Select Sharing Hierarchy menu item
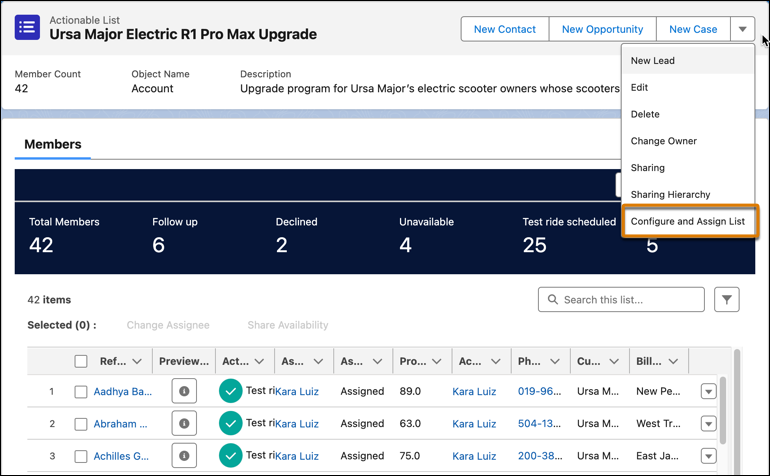This screenshot has width=770, height=476. pos(688,195)
